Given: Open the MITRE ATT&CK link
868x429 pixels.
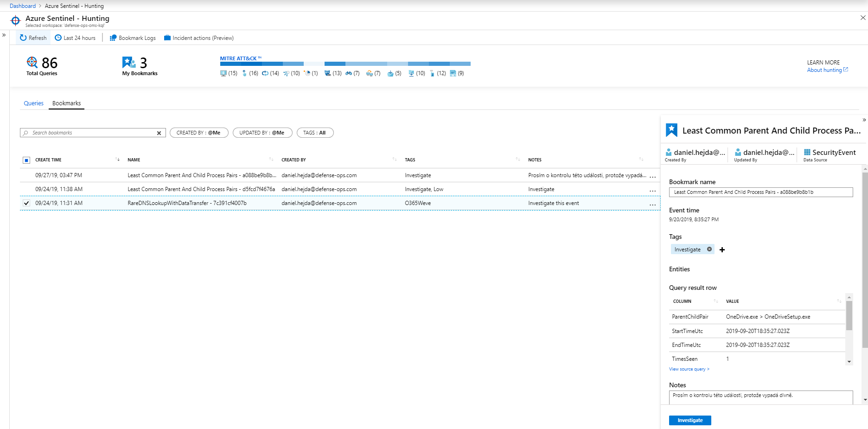Looking at the screenshot, I should point(241,58).
